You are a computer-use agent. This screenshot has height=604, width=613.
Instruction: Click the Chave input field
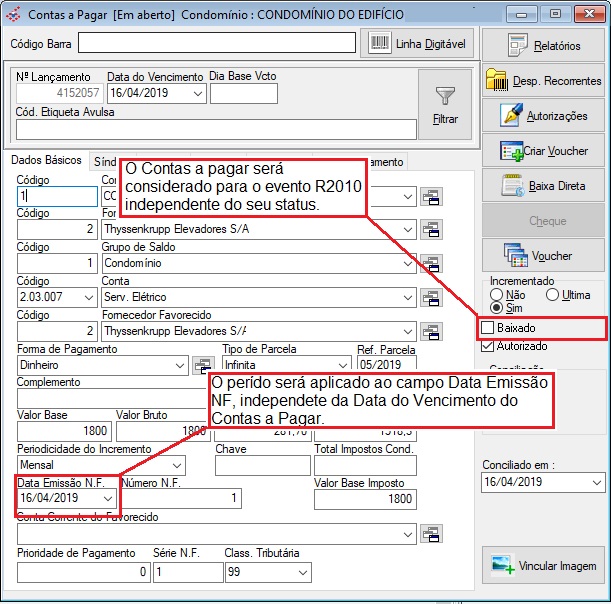pyautogui.click(x=263, y=466)
